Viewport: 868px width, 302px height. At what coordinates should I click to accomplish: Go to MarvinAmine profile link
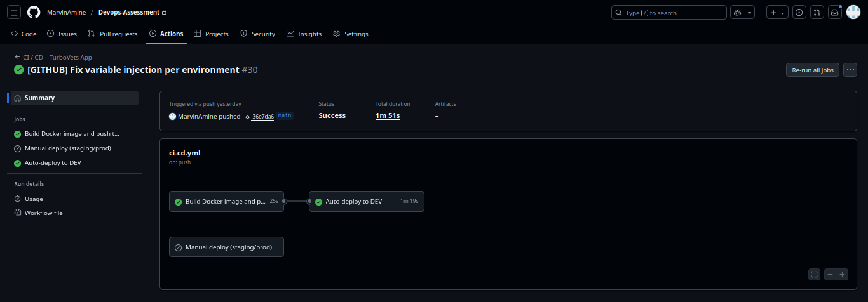point(66,13)
